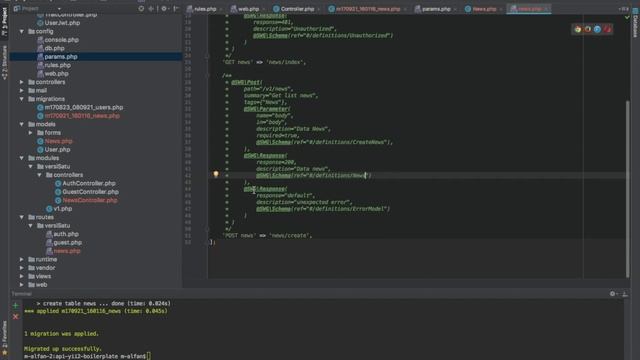
Task: Expand the runtime folder
Action: (22, 260)
